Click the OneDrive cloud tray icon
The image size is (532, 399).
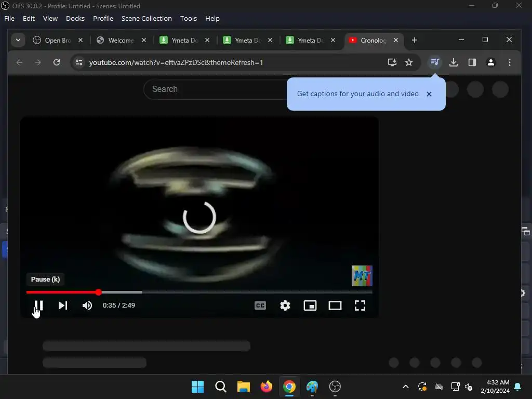coord(439,387)
